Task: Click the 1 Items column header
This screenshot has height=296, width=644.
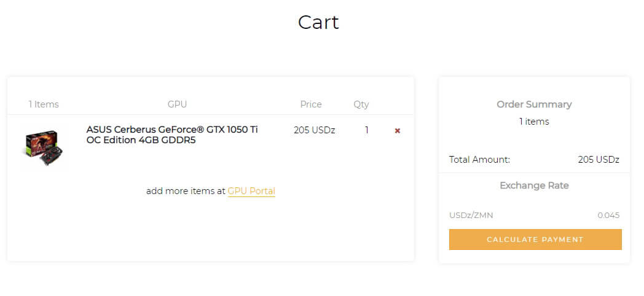Action: tap(44, 104)
